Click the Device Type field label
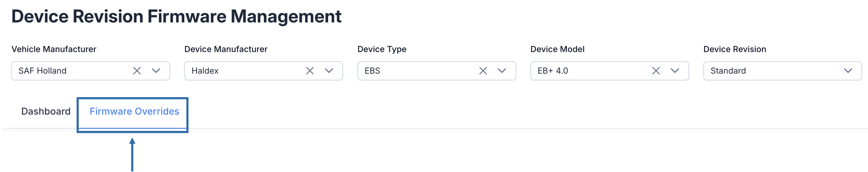Image resolution: width=868 pixels, height=172 pixels. point(382,49)
